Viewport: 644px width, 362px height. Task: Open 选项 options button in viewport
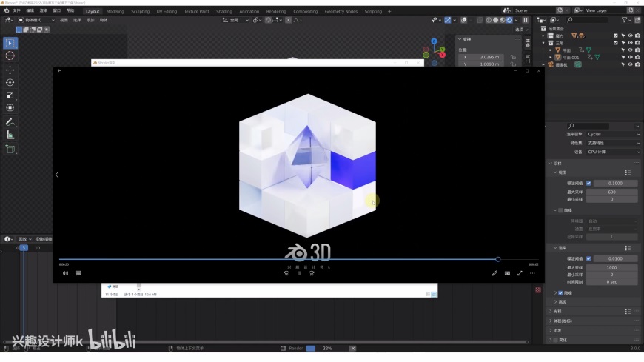pyautogui.click(x=522, y=30)
